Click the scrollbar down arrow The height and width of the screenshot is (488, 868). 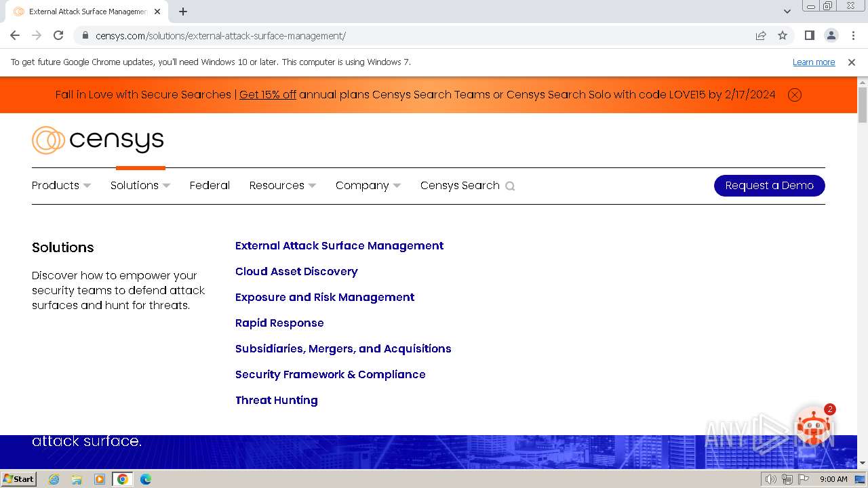pos(863,464)
